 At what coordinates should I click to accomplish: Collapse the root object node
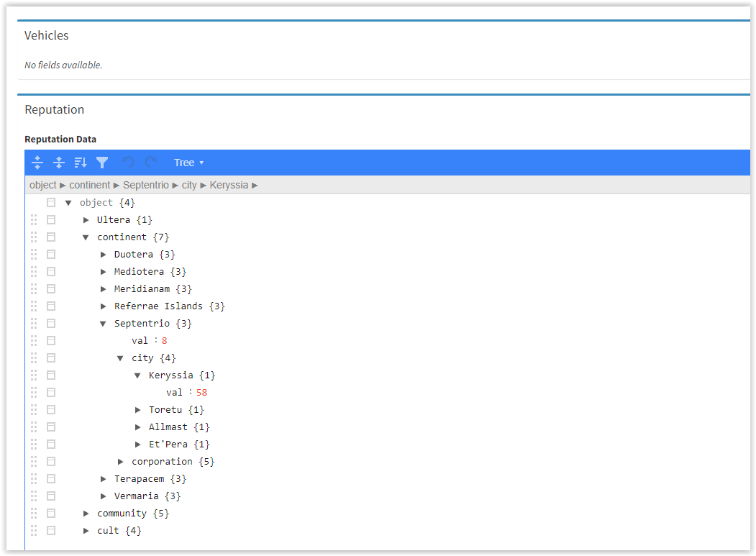click(68, 203)
